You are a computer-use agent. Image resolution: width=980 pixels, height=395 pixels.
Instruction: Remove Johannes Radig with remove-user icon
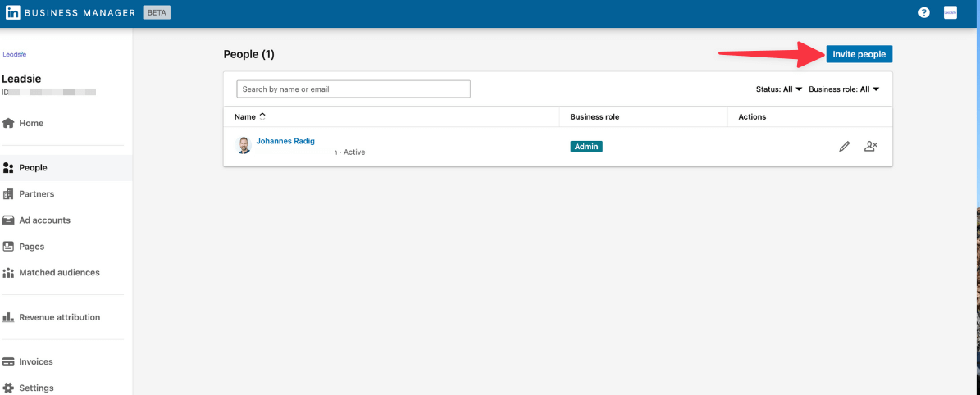pos(871,146)
